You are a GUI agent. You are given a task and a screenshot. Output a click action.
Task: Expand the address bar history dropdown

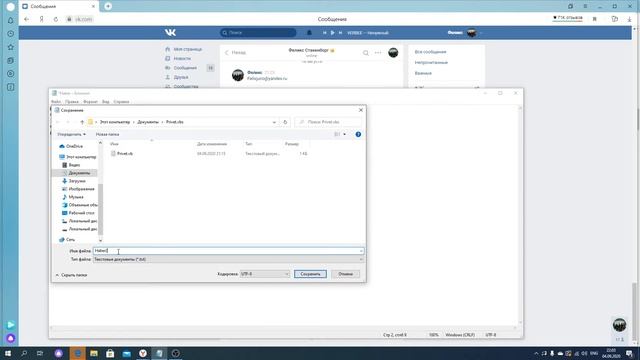pyautogui.click(x=274, y=122)
